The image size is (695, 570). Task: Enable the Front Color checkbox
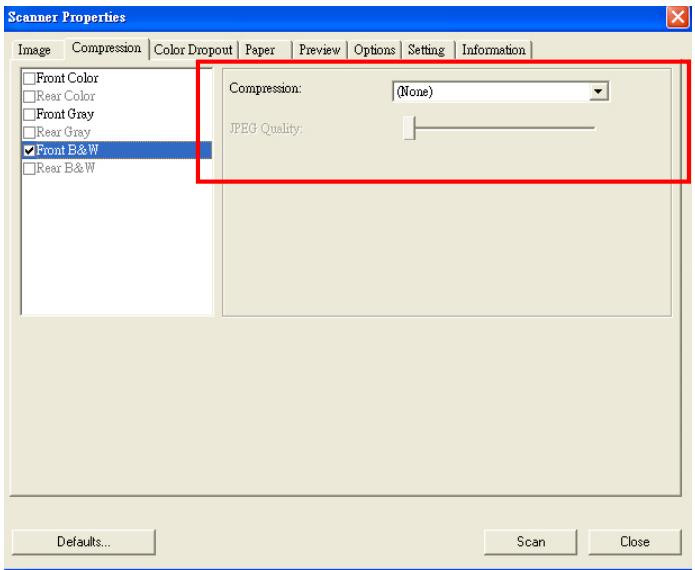pyautogui.click(x=29, y=77)
